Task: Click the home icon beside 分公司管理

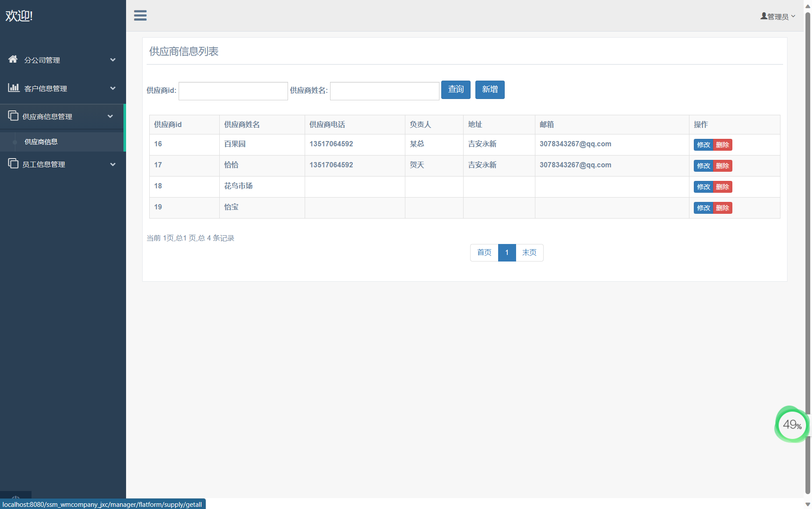Action: click(13, 59)
